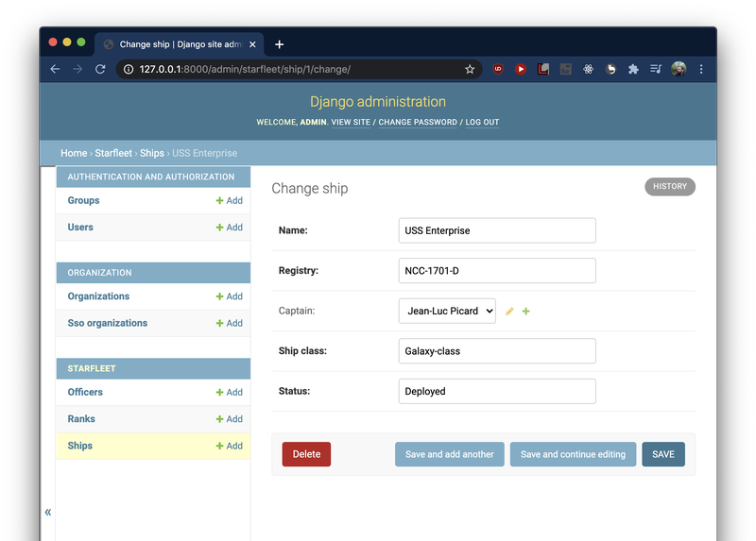Open the React DevTools atom extension
The height and width of the screenshot is (541, 756).
coord(588,69)
